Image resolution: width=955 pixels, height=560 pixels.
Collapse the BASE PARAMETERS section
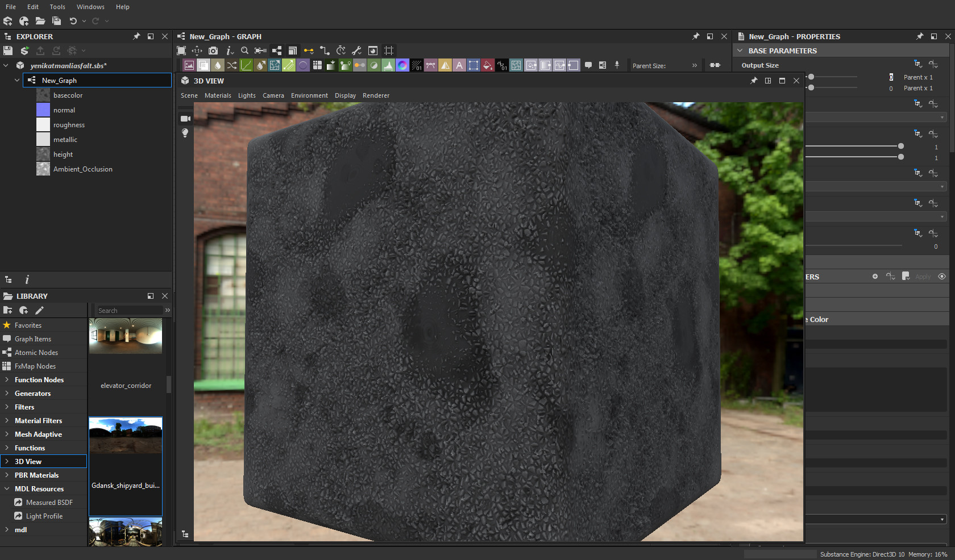(740, 51)
